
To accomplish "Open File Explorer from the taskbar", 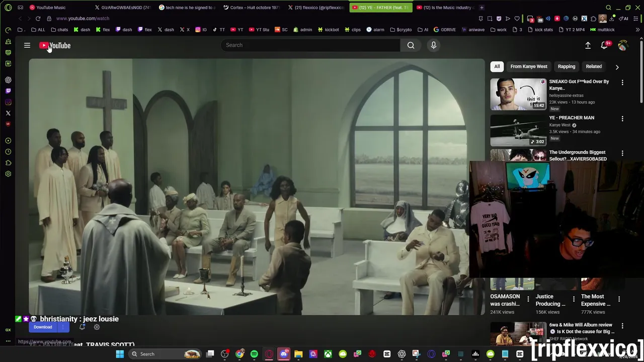I will coord(298,354).
